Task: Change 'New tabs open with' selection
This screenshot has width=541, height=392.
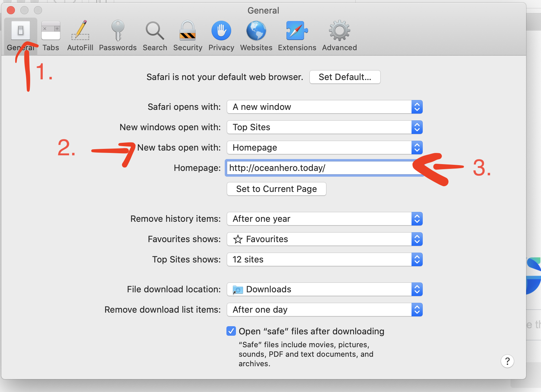Action: tap(324, 148)
